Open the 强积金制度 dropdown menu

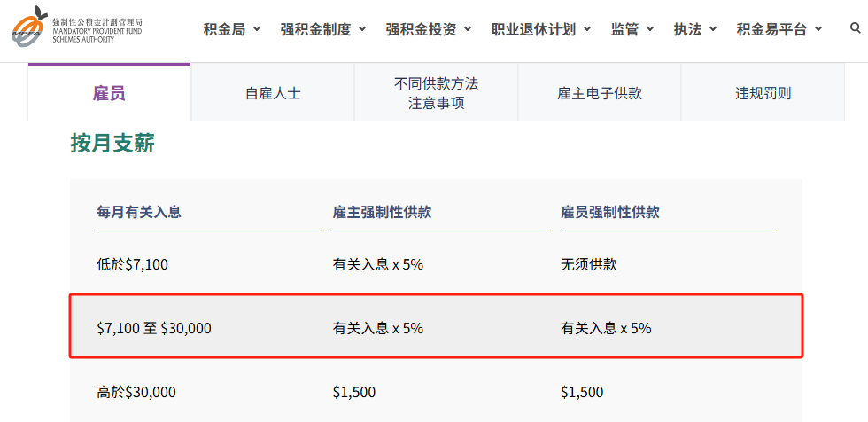(323, 29)
